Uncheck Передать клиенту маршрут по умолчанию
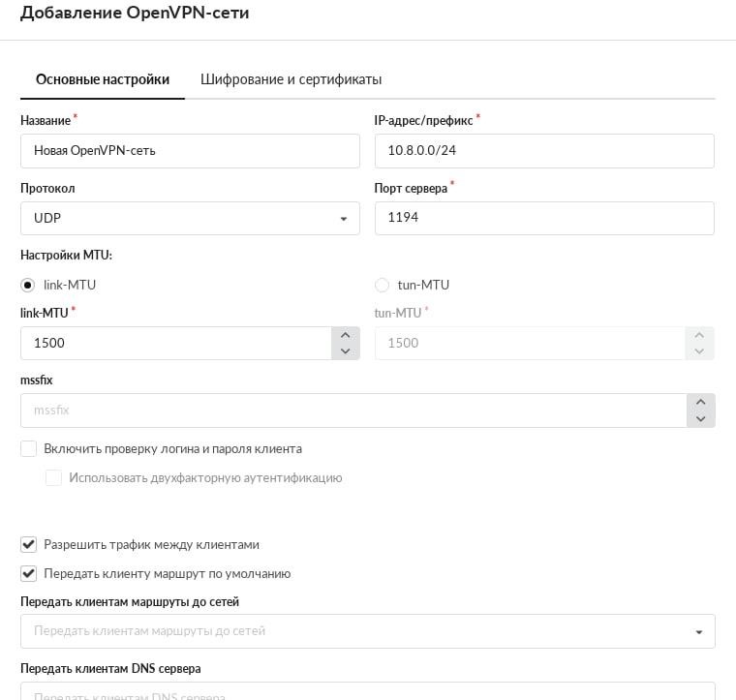This screenshot has width=736, height=700. pyautogui.click(x=29, y=573)
